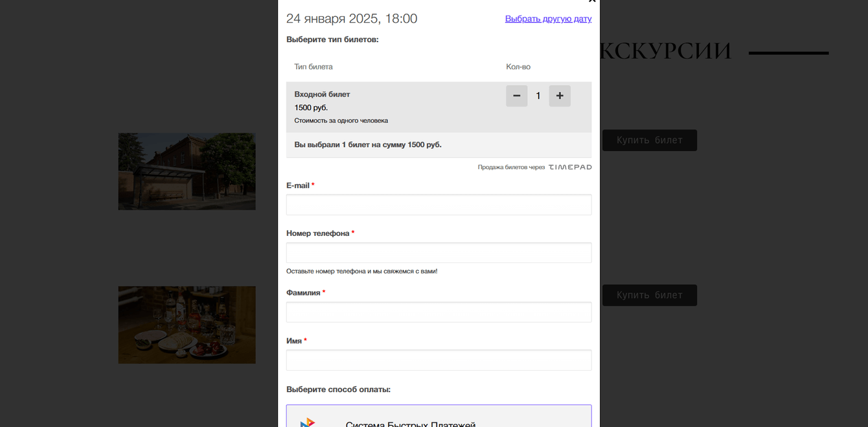Click the upper 'Купить билет' button
This screenshot has width=868, height=427.
[x=649, y=141]
